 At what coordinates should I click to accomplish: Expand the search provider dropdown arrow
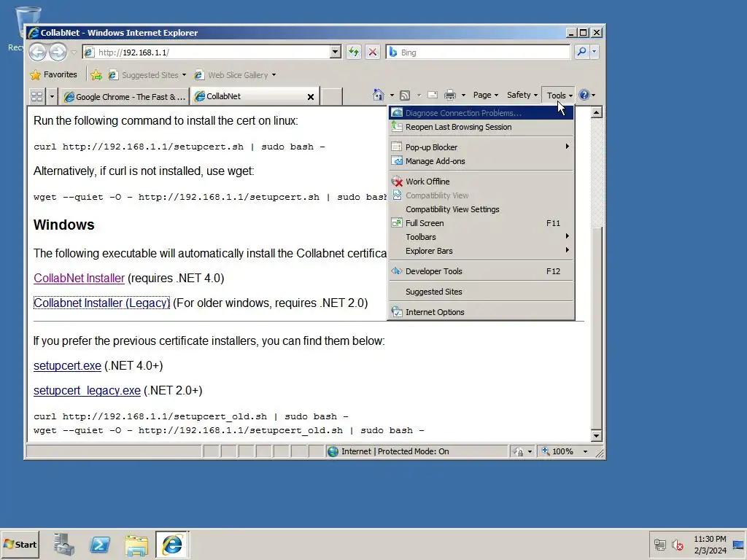tap(594, 52)
